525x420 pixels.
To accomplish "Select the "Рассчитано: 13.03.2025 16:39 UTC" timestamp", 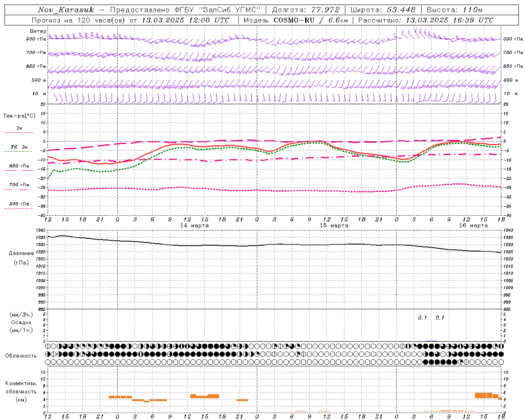I will pyautogui.click(x=426, y=20).
